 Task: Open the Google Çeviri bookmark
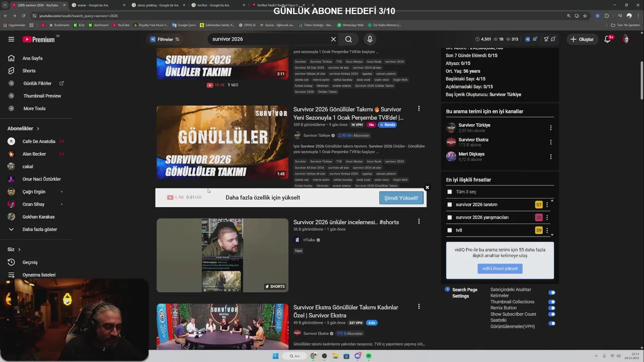tap(184, 25)
